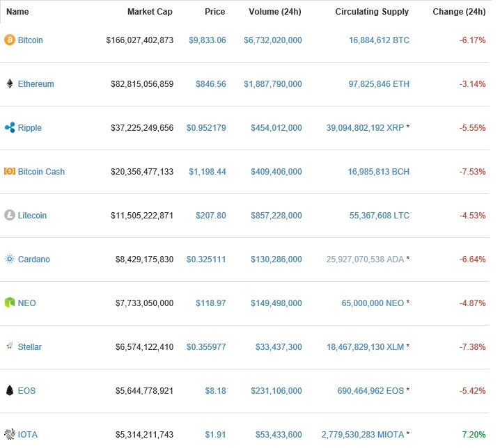The height and width of the screenshot is (448, 500).
Task: Open the Bitcoin name link
Action: click(30, 40)
